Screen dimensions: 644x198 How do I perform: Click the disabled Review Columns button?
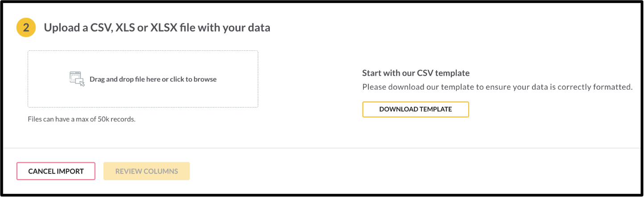[147, 171]
